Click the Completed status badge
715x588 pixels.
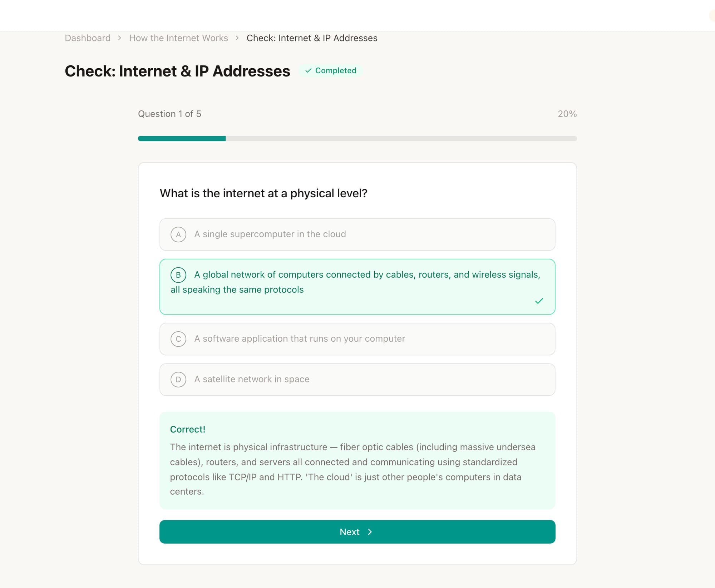pos(331,70)
